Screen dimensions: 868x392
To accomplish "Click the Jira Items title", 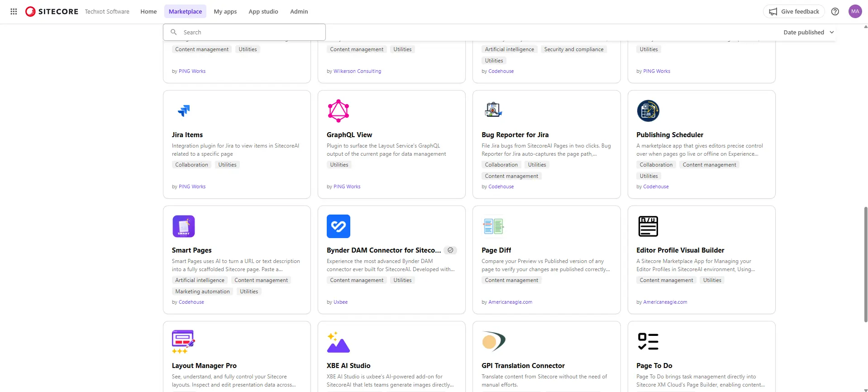I will coord(187,135).
